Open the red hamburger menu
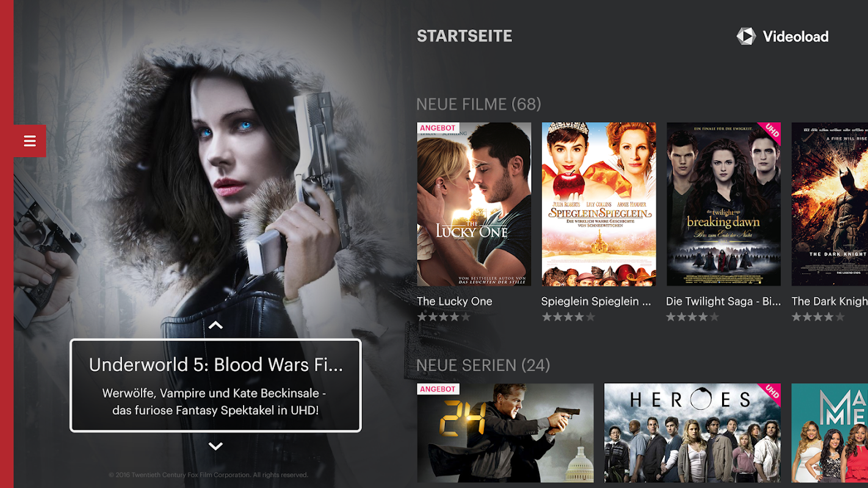The image size is (868, 488). (30, 141)
